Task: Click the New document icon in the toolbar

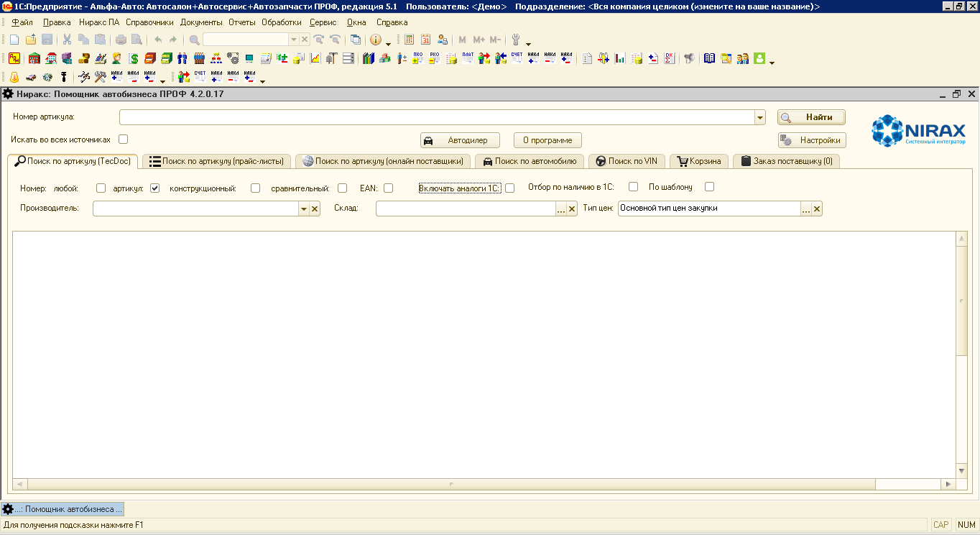Action: [14, 40]
